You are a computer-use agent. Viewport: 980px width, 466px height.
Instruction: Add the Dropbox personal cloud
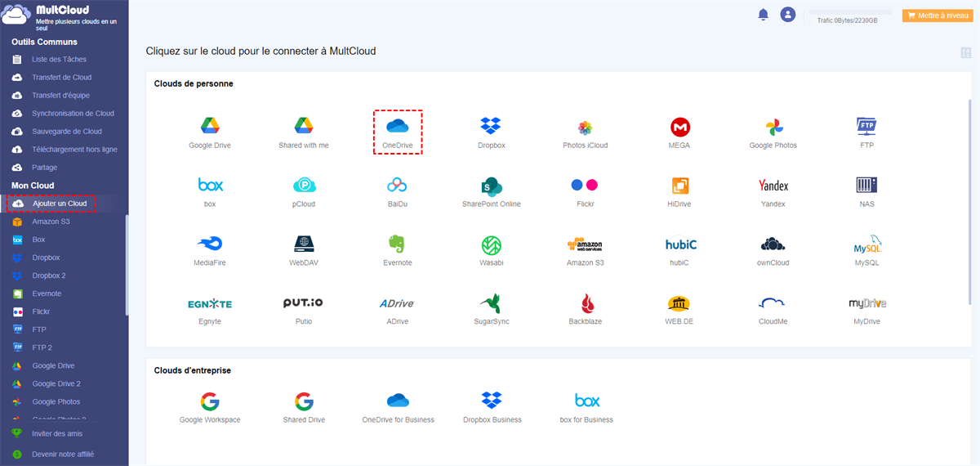pos(491,133)
